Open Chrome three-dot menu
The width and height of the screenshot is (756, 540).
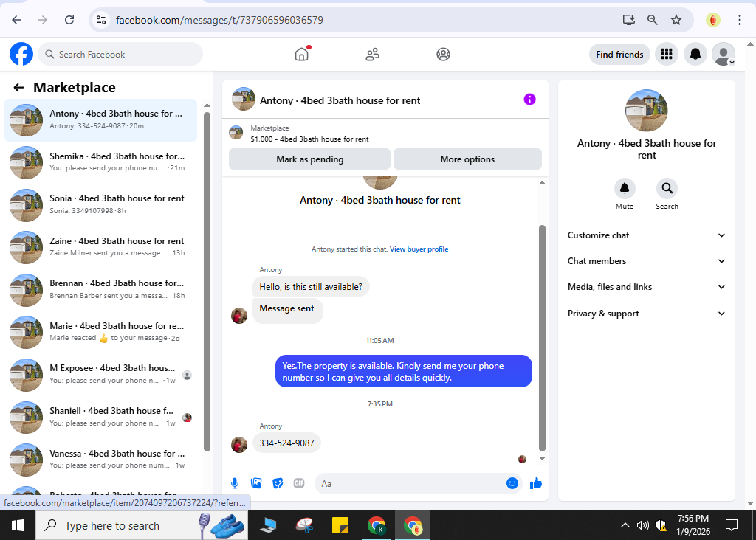(x=739, y=20)
